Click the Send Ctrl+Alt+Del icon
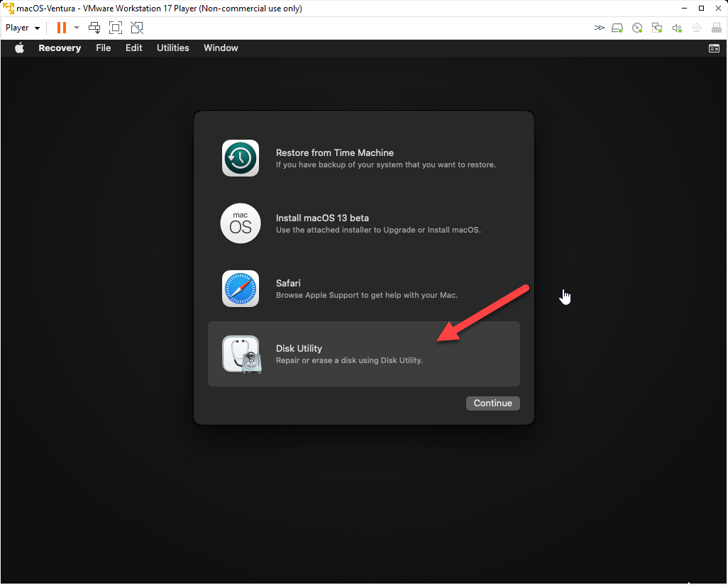This screenshot has width=728, height=585. (94, 28)
